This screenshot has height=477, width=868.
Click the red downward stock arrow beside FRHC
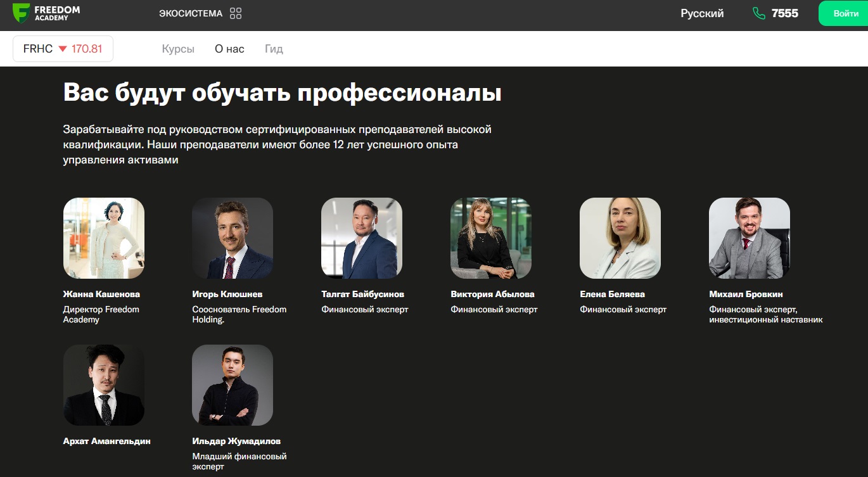click(x=62, y=48)
